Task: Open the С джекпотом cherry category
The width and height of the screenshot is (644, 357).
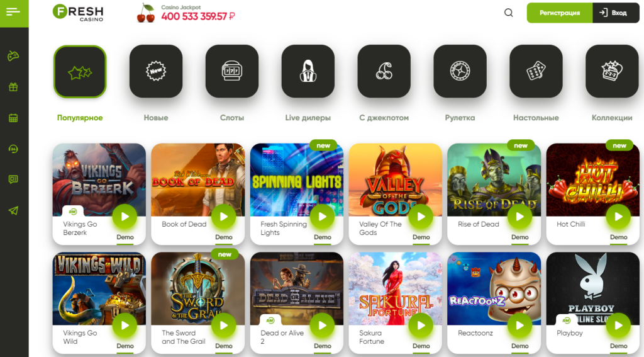Action: 384,71
